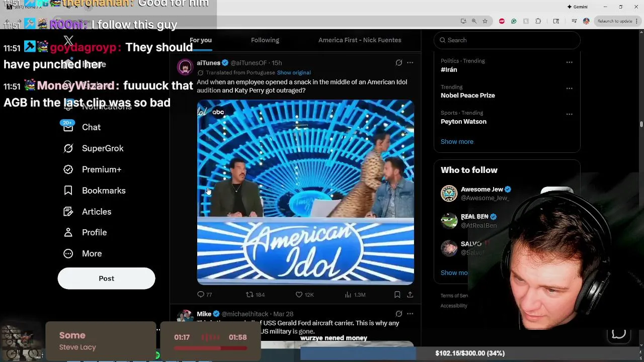
Task: Open options for #Irán trend
Action: (569, 62)
